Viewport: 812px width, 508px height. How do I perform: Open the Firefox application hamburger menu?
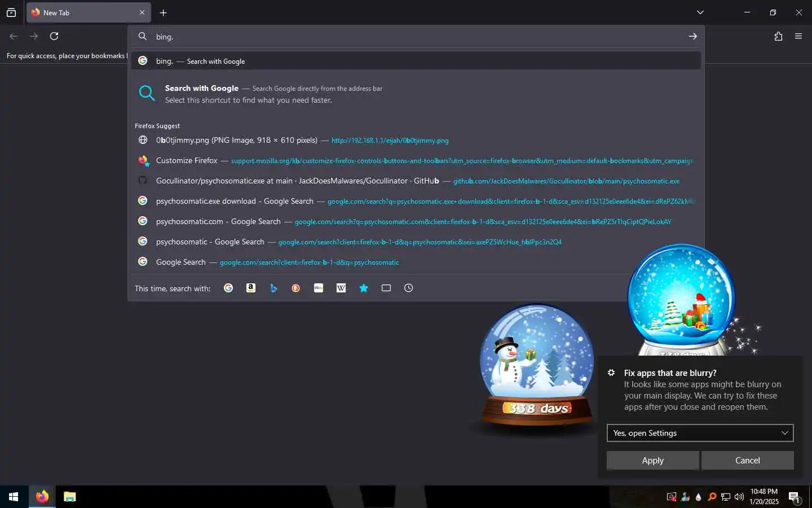pos(798,36)
